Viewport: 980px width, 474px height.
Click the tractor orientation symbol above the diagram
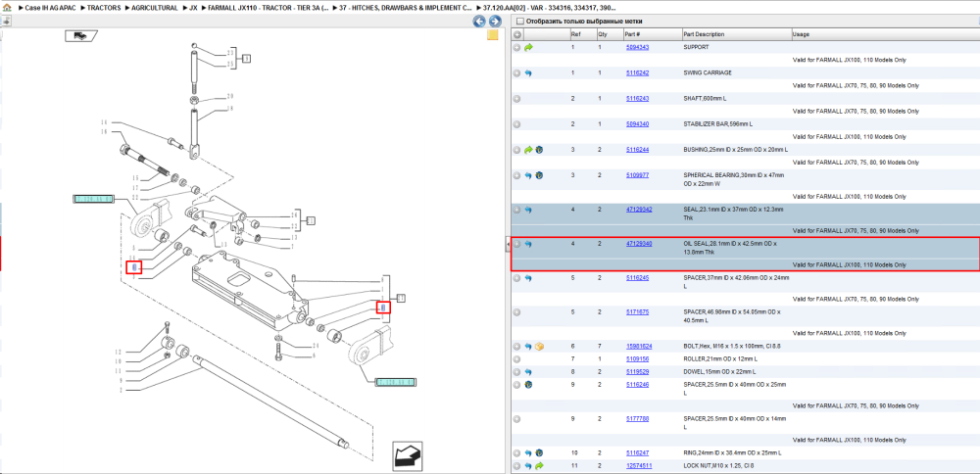(x=80, y=35)
